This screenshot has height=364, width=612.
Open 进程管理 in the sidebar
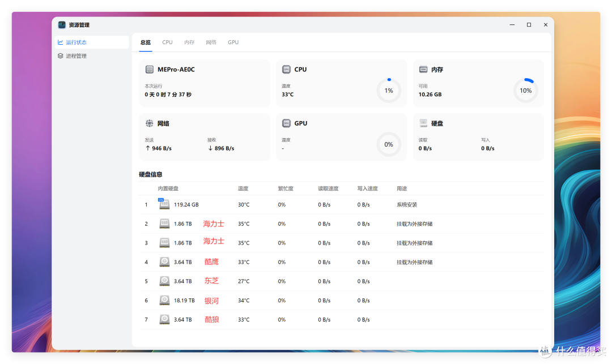click(92, 55)
